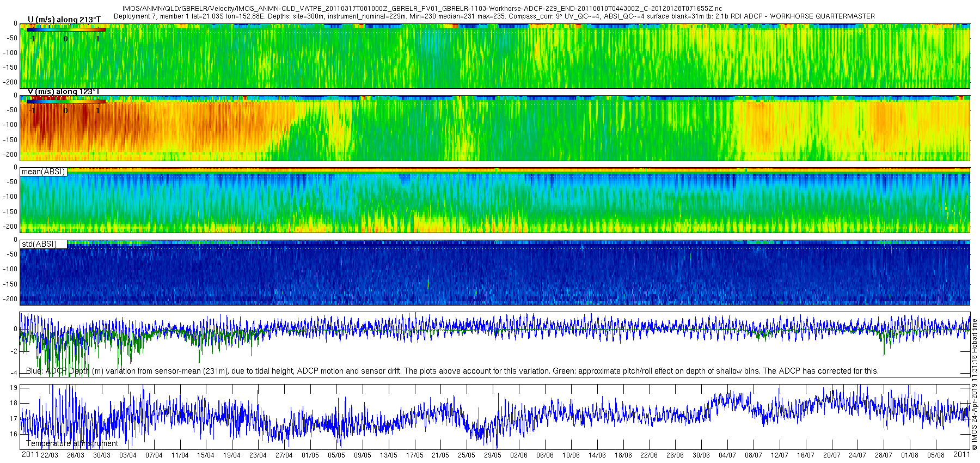Click the '10/06' date tick
The width and height of the screenshot is (980, 463).
tap(571, 455)
